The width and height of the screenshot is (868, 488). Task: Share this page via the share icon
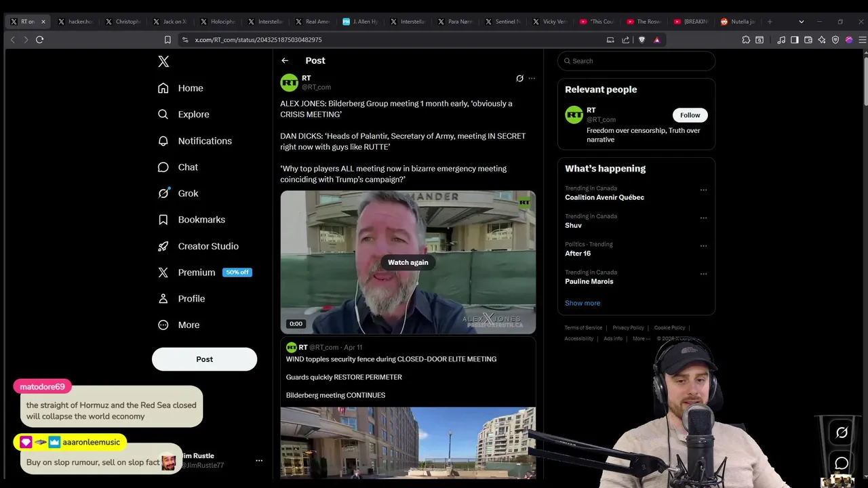(x=625, y=40)
